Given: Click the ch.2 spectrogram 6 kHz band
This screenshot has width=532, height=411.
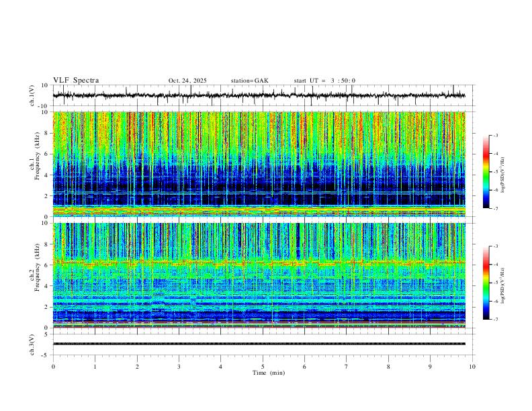Looking at the screenshot, I should click(x=259, y=263).
